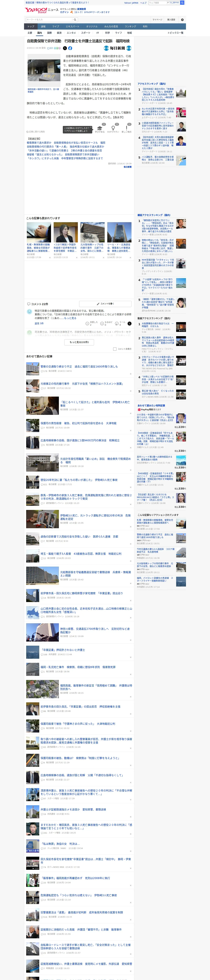Open 地域 category

coord(130,33)
